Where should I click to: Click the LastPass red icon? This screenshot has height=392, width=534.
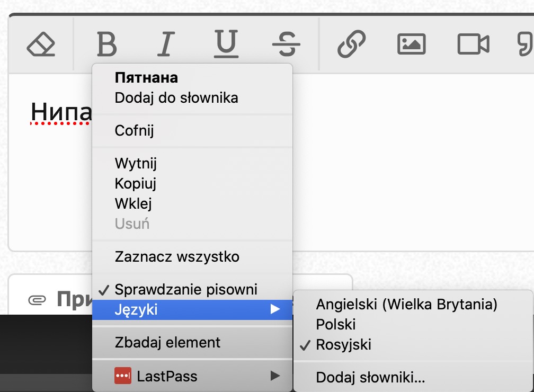122,376
